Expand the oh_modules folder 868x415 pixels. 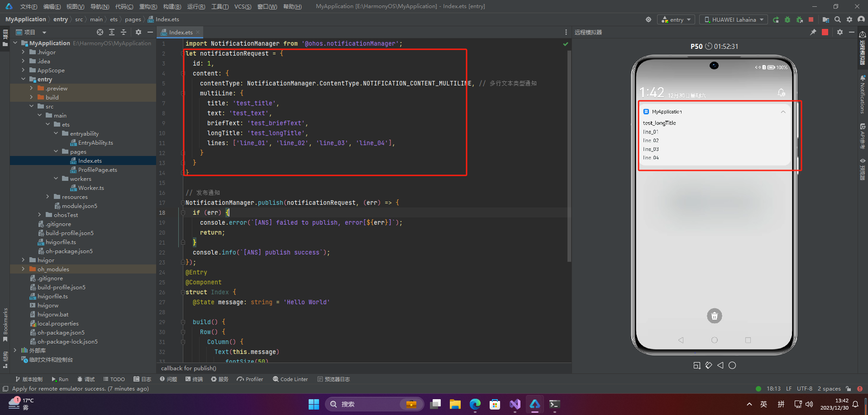[23, 269]
